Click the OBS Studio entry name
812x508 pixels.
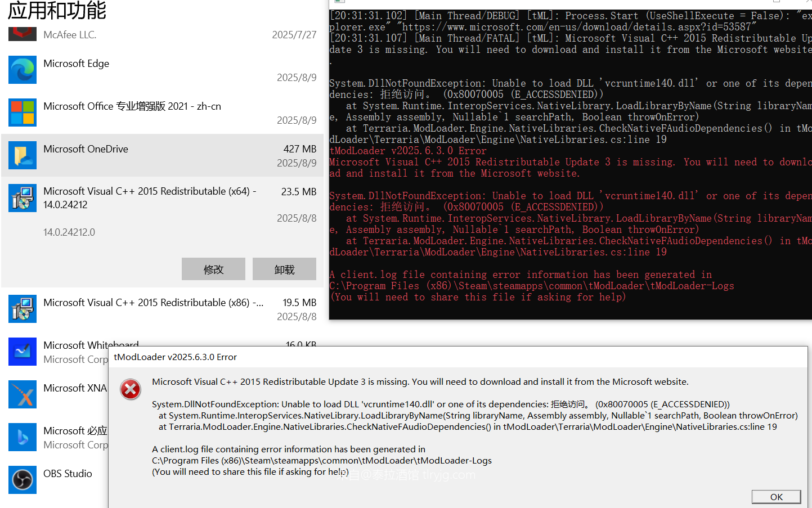coord(68,474)
